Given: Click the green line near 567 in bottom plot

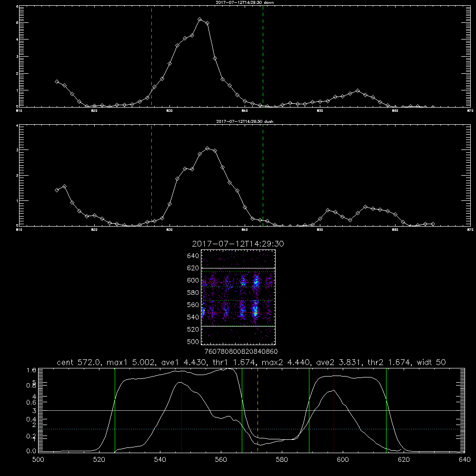Looking at the screenshot, I should pos(242,410).
